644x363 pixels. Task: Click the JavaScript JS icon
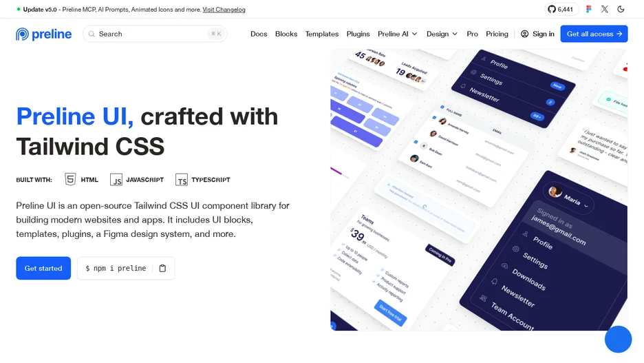(116, 180)
